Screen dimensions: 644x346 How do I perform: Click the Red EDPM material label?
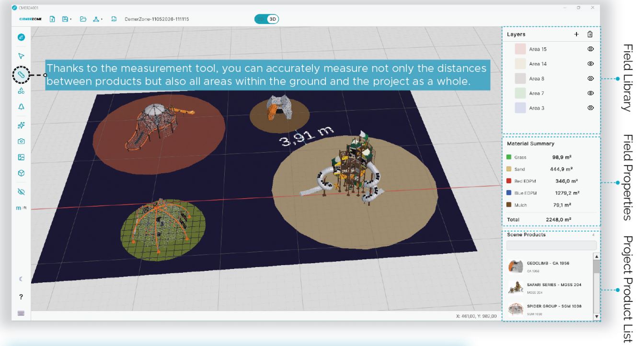[525, 181]
